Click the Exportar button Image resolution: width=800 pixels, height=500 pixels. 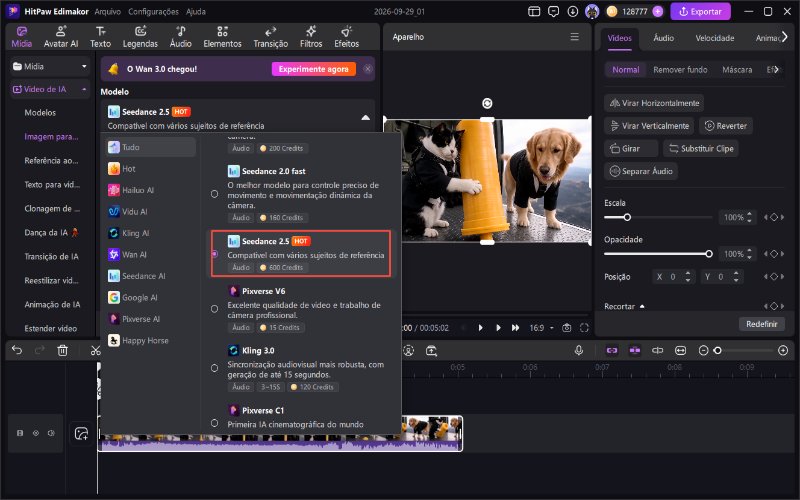tap(700, 11)
